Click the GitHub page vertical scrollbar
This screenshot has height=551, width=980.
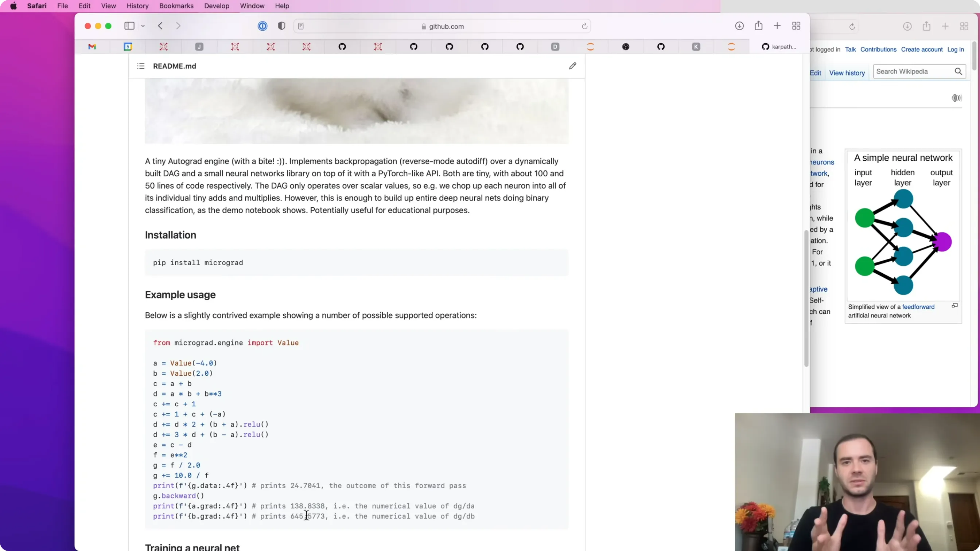click(x=806, y=298)
